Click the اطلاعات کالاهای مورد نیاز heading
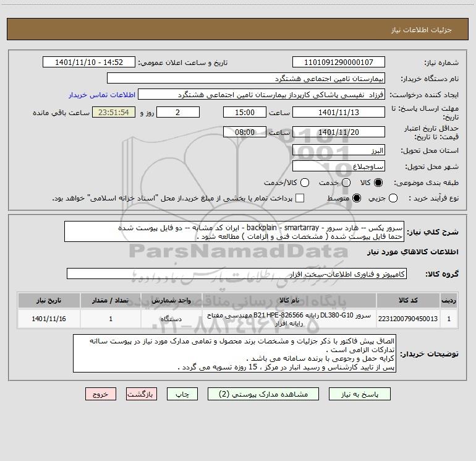476x461 pixels. 412,252
